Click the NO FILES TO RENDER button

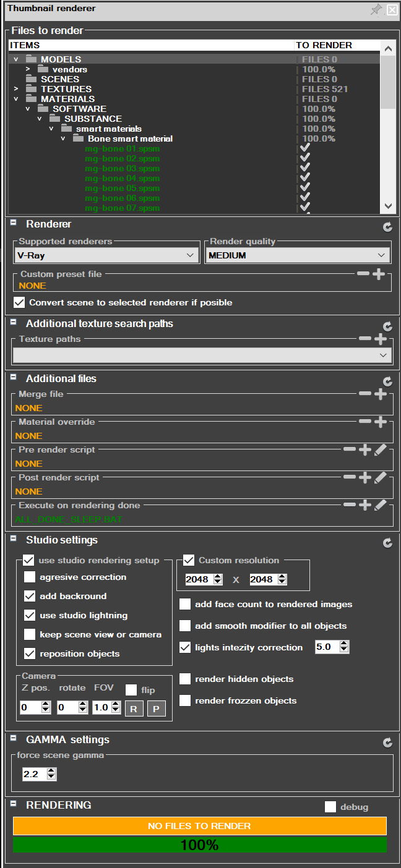199,826
